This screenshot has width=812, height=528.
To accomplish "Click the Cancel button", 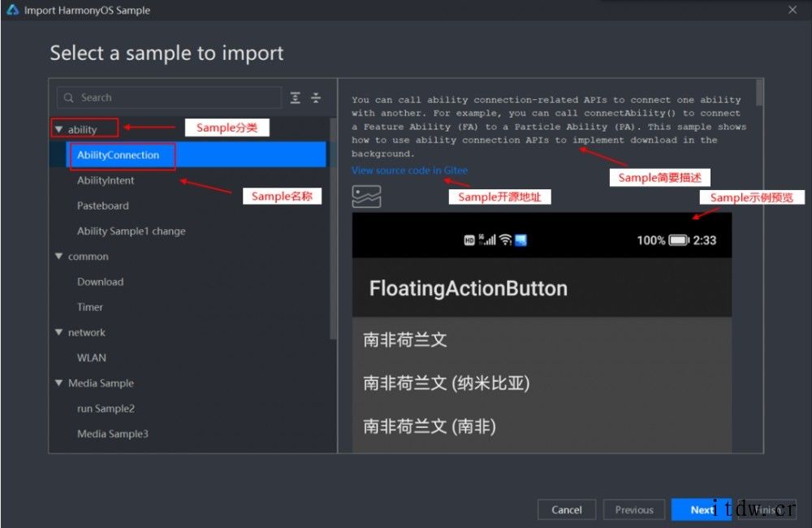I will point(567,510).
